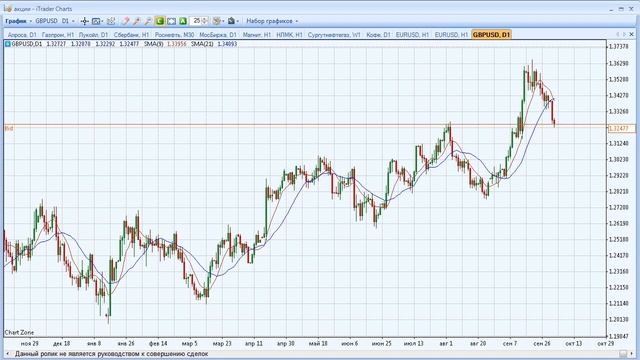Open the Сургутнефтегаз, W1 tab

point(334,35)
